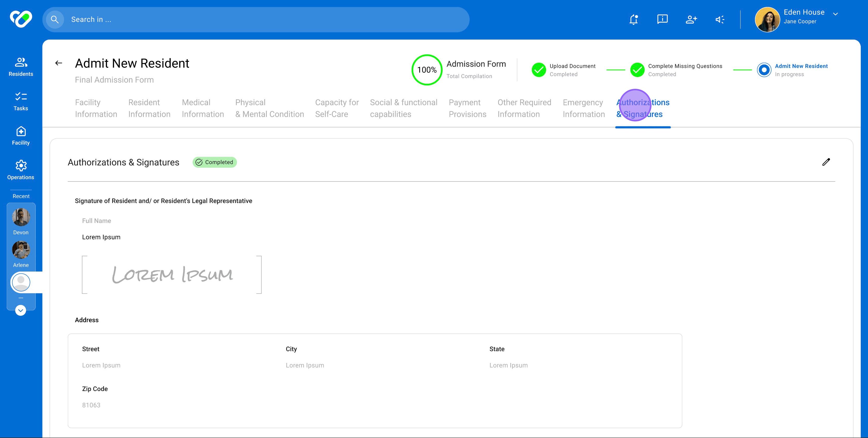Screen dimensions: 868x438
Task: Click the Admit New Resident step indicator
Action: [764, 70]
